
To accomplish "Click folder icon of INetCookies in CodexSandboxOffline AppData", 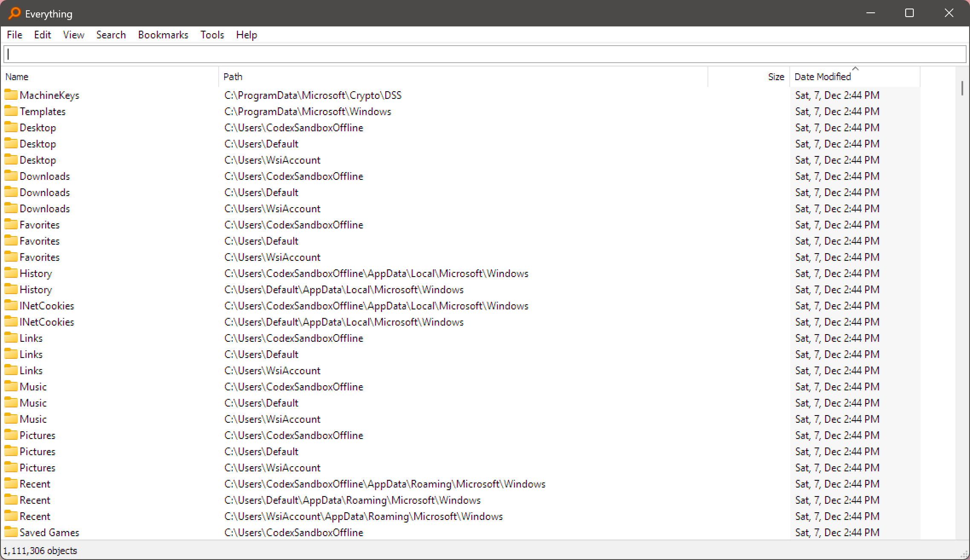I will pos(11,305).
